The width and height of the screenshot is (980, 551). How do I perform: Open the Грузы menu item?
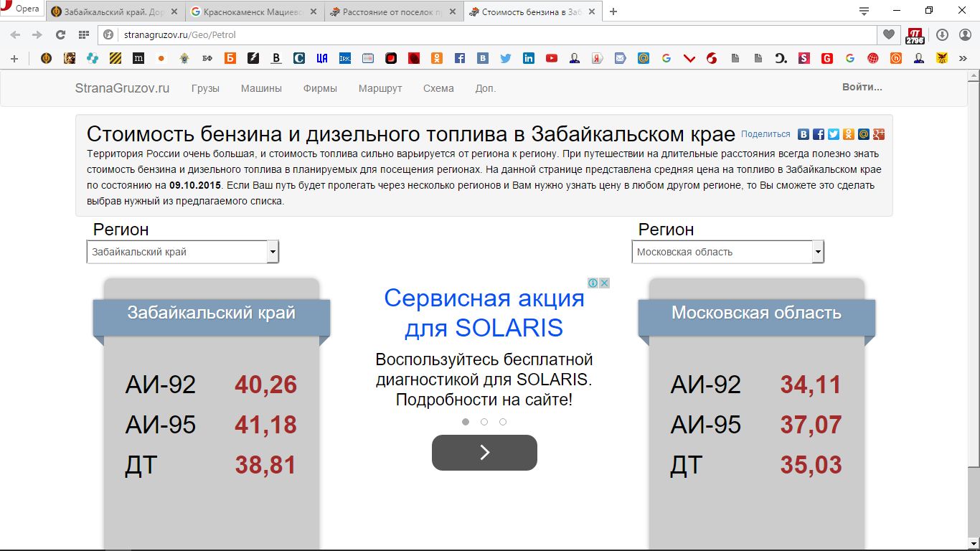tap(205, 88)
